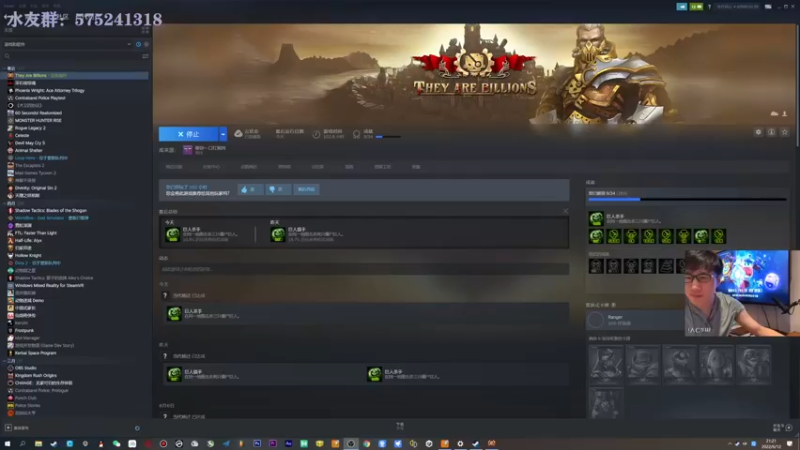This screenshot has height=450, width=800.
Task: Select Kingdom Rush Origins in library
Action: pos(36,376)
